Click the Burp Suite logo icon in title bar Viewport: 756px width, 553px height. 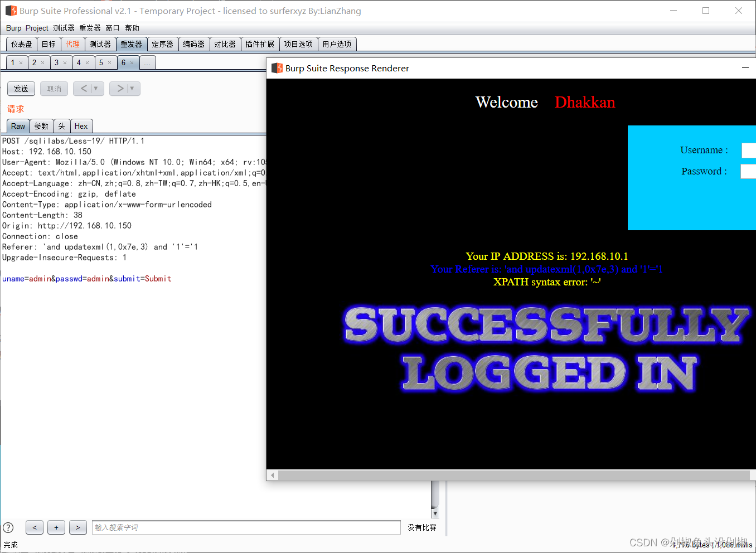click(x=11, y=11)
